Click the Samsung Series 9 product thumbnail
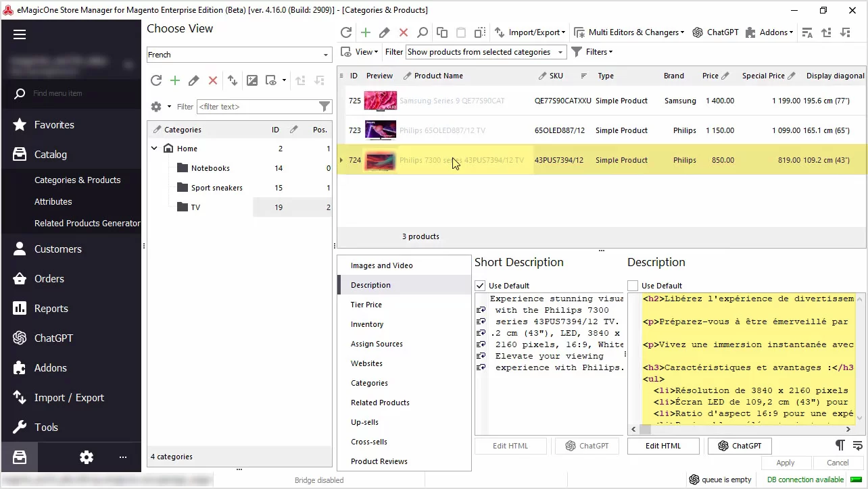Screen dimensions: 868x489 click(381, 101)
